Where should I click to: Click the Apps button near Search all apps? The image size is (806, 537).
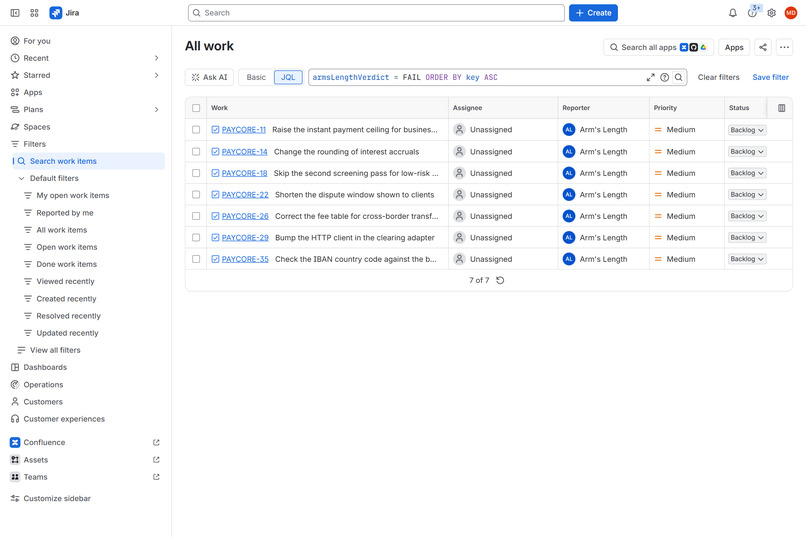734,47
